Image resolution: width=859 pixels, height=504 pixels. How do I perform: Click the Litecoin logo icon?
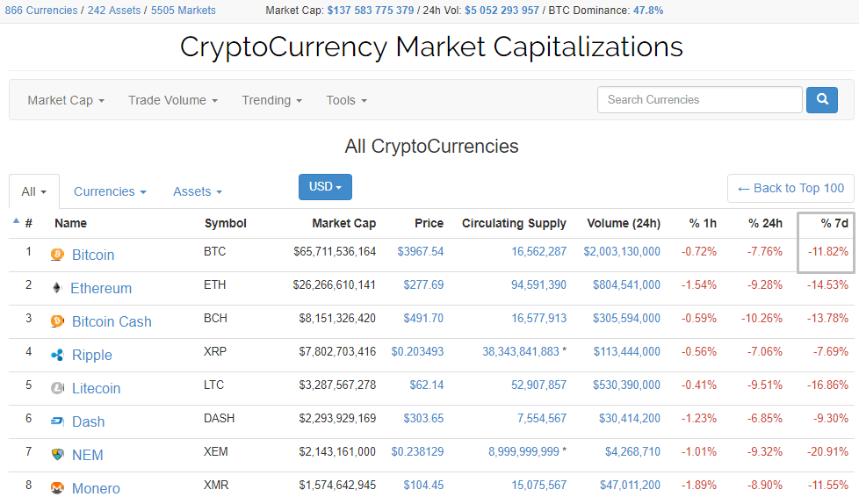[x=58, y=388]
